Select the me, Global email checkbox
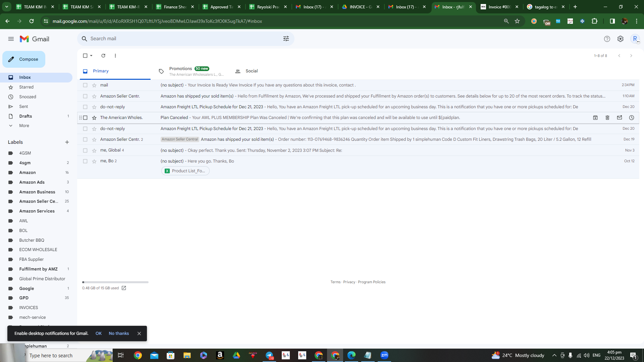The image size is (644, 362). [x=85, y=150]
